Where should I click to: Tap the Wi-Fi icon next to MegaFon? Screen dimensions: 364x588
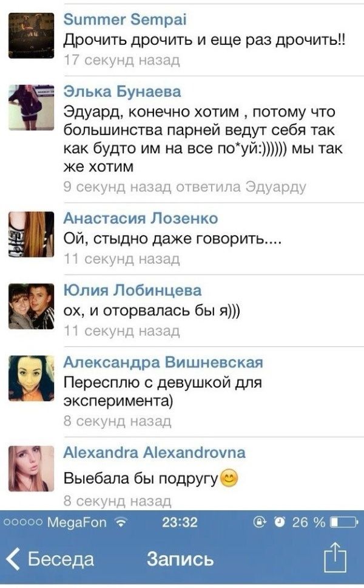(x=121, y=522)
